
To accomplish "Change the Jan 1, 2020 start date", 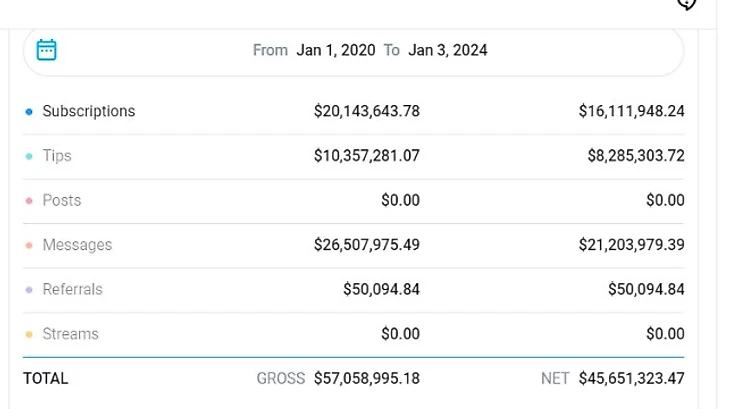I will [336, 50].
